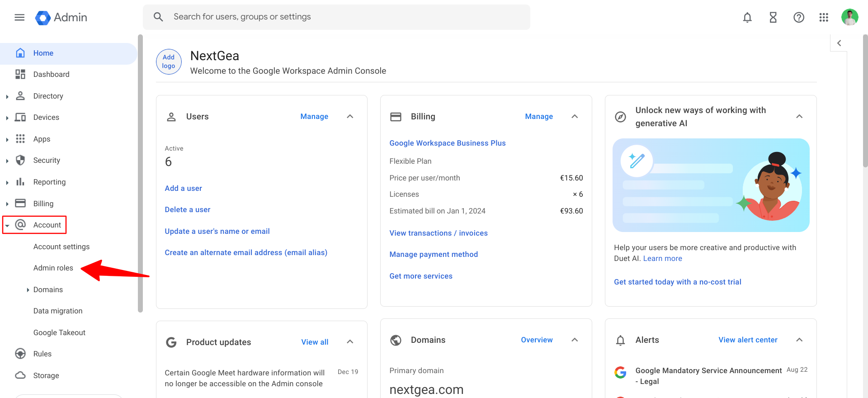Screen dimensions: 868x398
Task: Click the Add logo circle button
Action: coord(169,62)
